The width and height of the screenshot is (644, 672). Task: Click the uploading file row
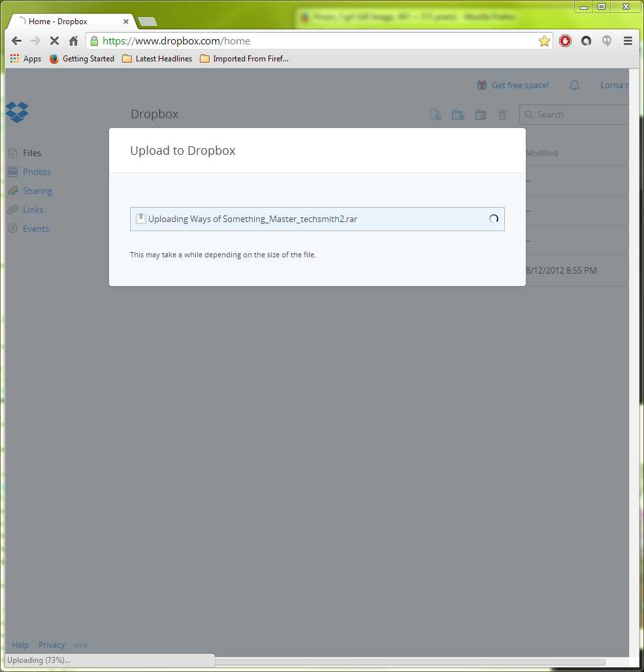tap(317, 219)
